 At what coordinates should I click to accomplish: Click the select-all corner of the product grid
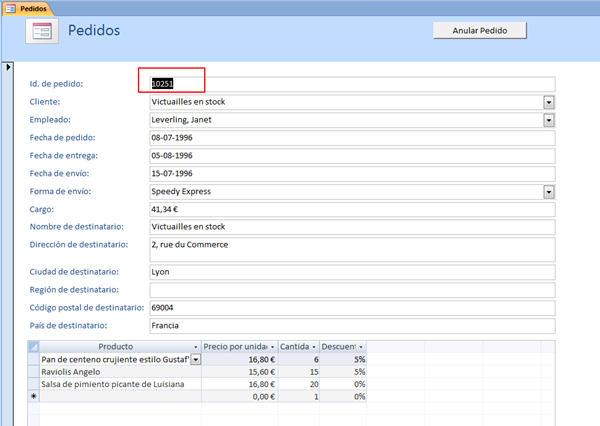tap(34, 346)
